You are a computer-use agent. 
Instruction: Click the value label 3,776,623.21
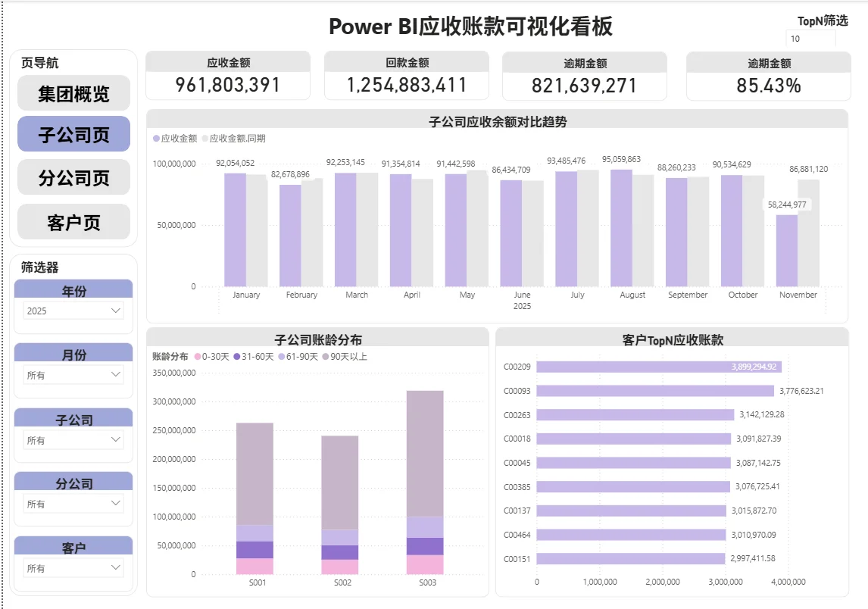801,391
